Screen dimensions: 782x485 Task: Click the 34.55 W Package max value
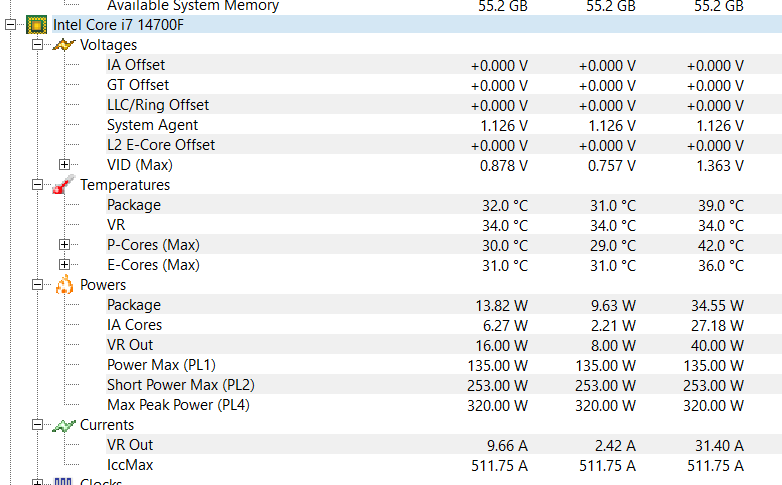point(717,305)
